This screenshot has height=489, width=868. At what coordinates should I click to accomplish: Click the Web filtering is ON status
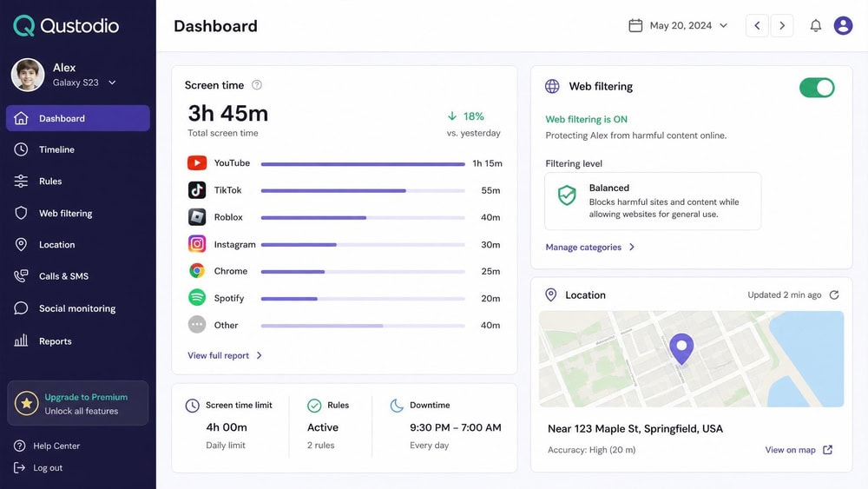pyautogui.click(x=586, y=119)
